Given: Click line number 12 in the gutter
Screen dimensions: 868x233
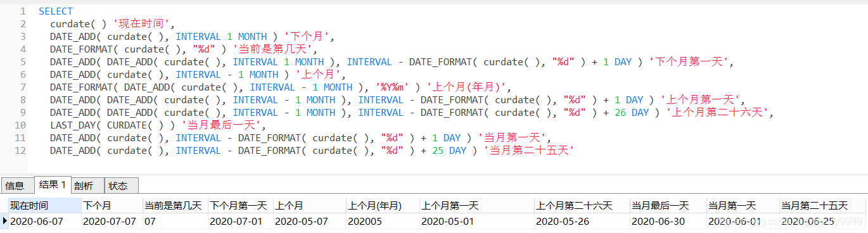Looking at the screenshot, I should coord(20,151).
